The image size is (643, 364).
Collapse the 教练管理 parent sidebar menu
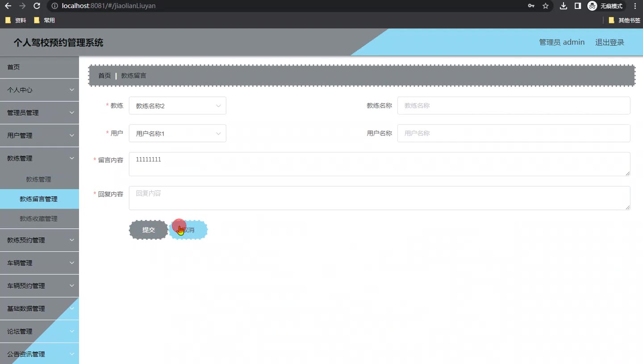39,158
